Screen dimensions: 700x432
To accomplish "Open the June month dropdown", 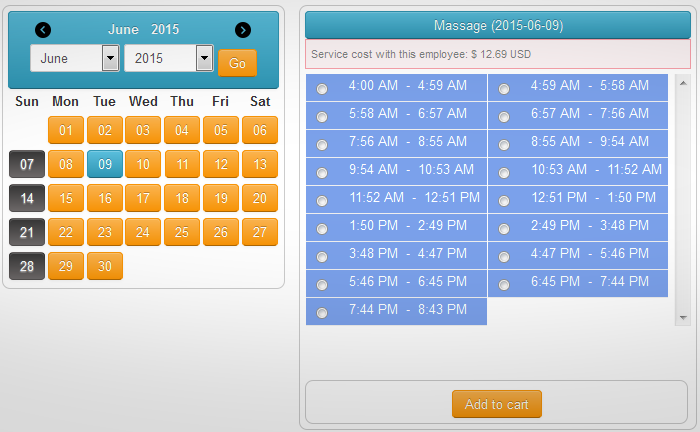I will [x=75, y=58].
